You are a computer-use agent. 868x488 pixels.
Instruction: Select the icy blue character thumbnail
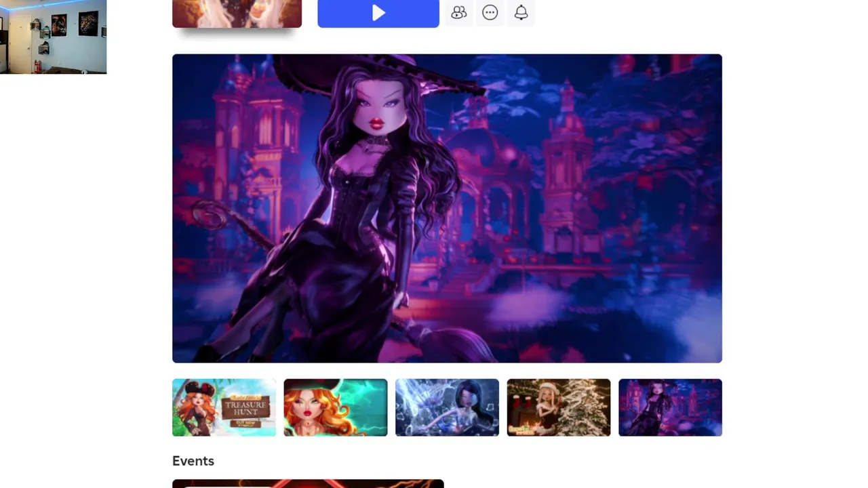(x=447, y=407)
